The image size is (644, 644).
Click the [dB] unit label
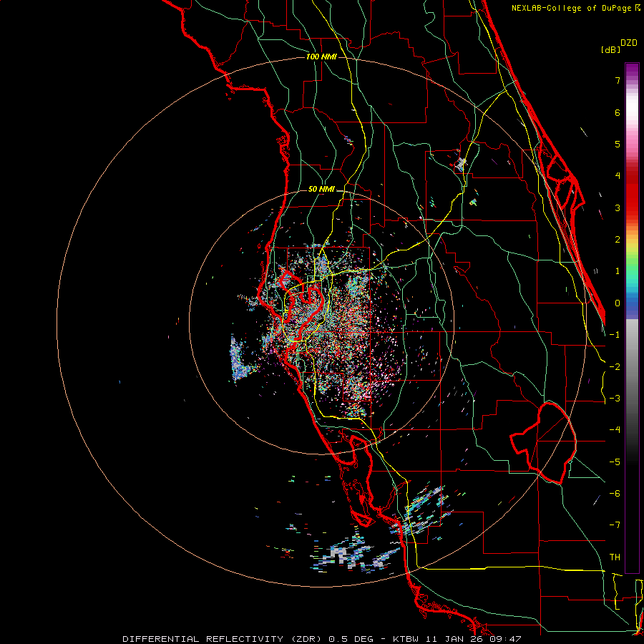coord(611,50)
